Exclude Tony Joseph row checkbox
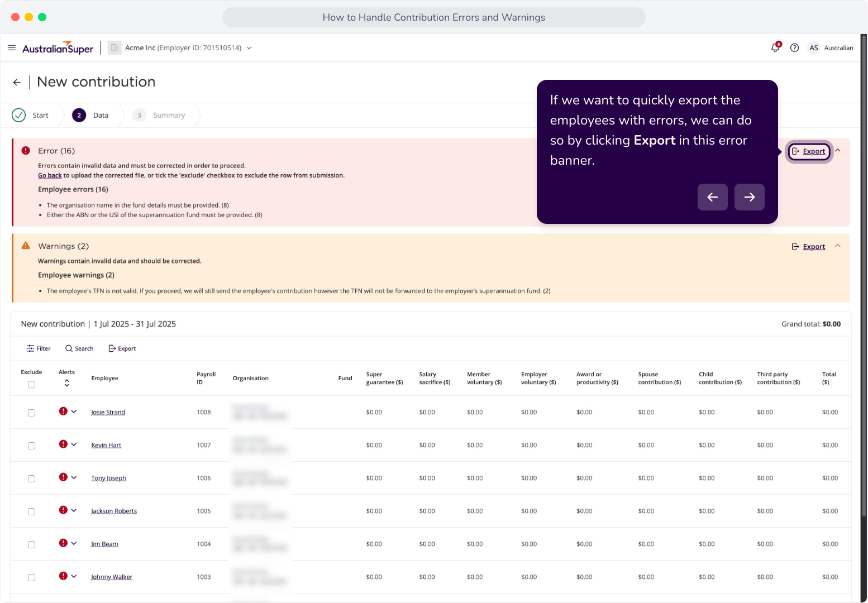The width and height of the screenshot is (868, 603). (x=31, y=478)
